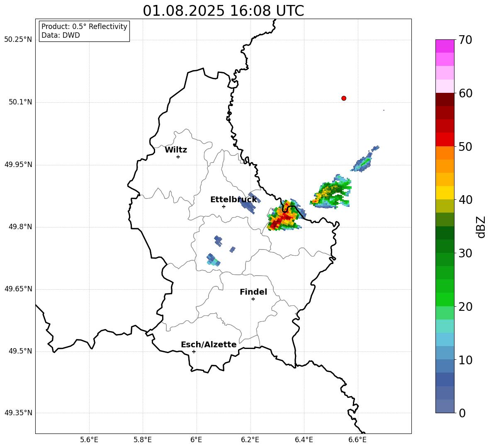
Task: Click the 6°E longitude label
Action: 196,440
